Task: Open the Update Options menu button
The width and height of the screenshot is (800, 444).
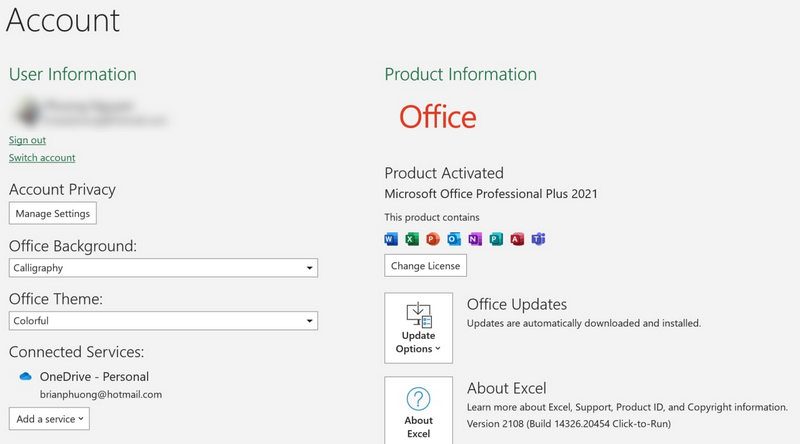Action: click(418, 328)
